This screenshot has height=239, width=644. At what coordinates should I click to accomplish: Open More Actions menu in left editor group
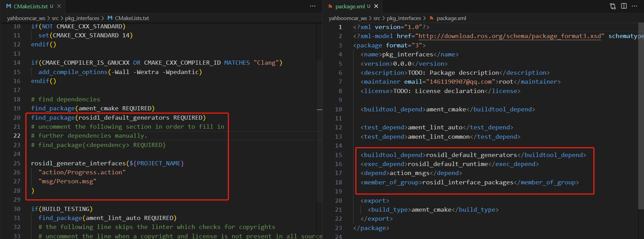(313, 6)
